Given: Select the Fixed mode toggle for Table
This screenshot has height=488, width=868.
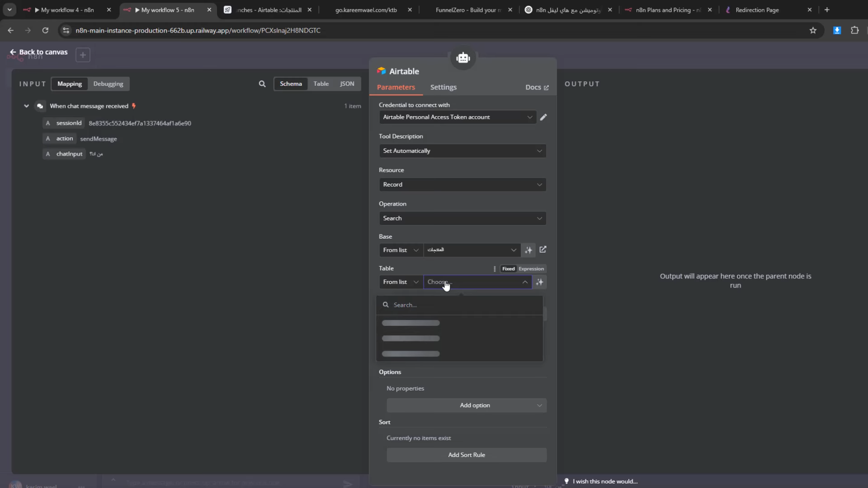Looking at the screenshot, I should pyautogui.click(x=508, y=269).
